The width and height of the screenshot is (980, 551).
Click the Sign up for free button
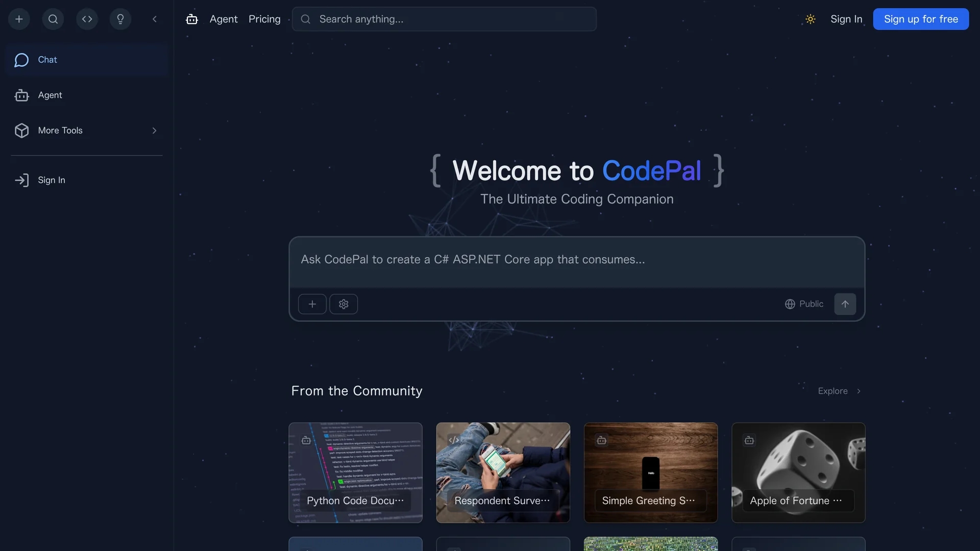pyautogui.click(x=921, y=19)
